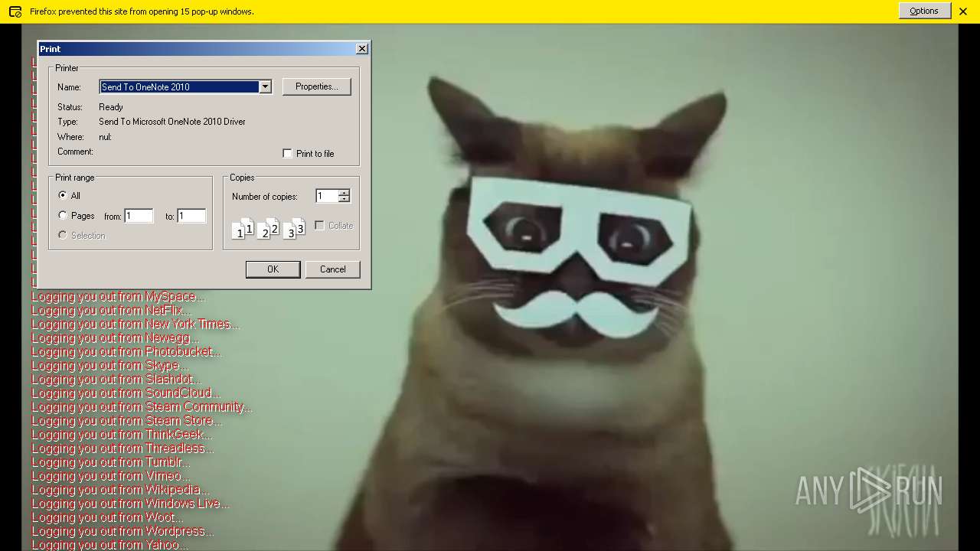Click 'Logging you out from ThinkGeek...' text
The image size is (980, 551).
pyautogui.click(x=122, y=434)
